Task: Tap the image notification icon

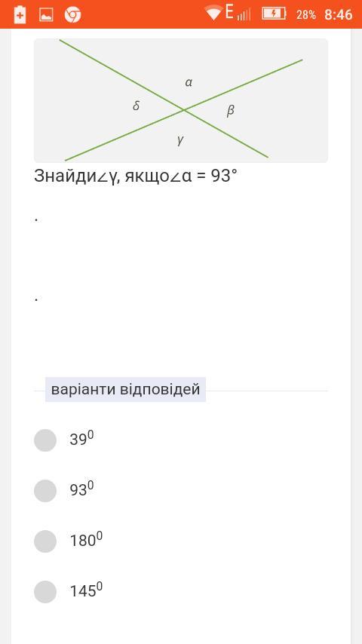Action: click(46, 15)
